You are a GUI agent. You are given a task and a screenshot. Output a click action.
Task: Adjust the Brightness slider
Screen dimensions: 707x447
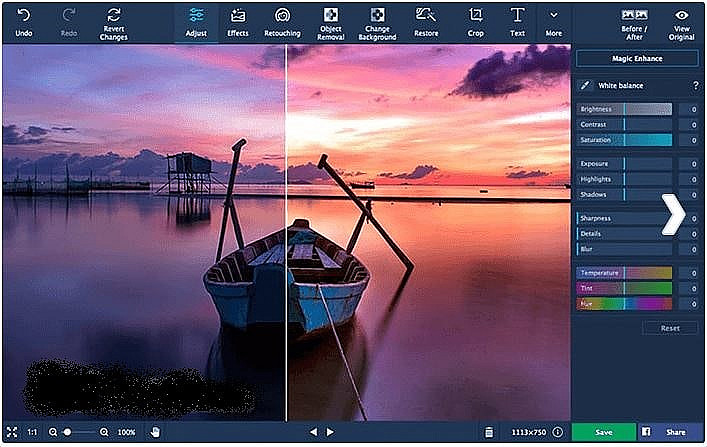tap(624, 109)
